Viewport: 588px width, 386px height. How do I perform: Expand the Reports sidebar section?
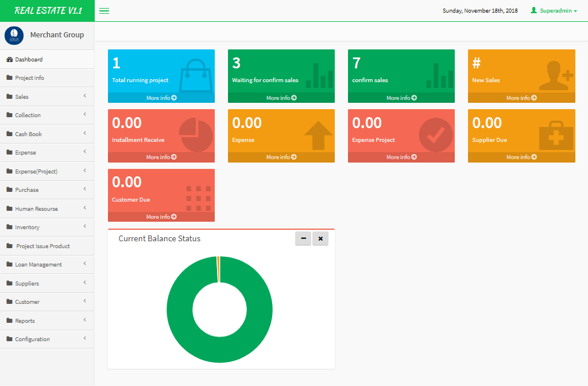coord(47,321)
